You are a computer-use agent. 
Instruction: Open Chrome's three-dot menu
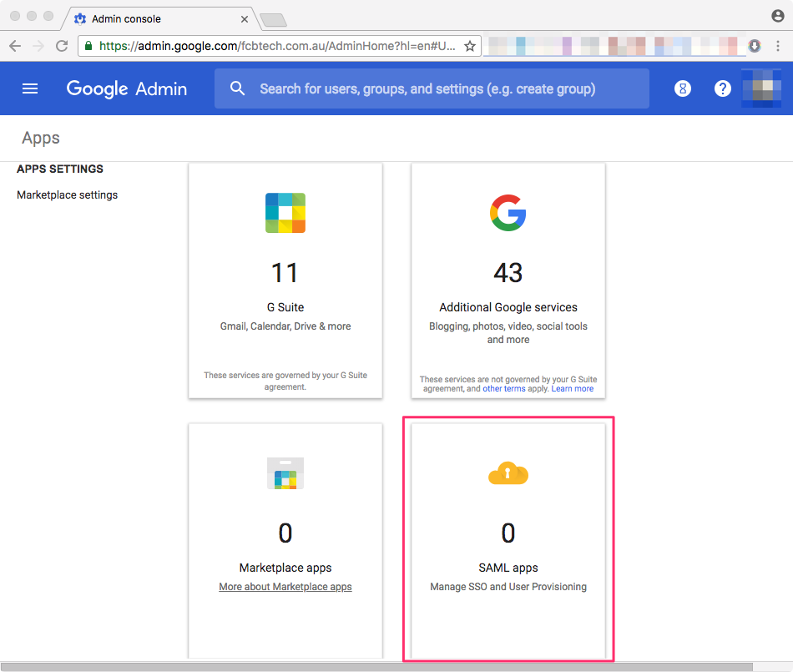point(778,46)
